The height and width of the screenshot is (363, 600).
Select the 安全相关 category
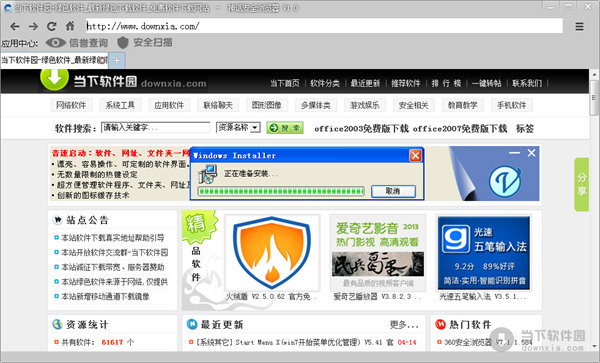click(x=414, y=105)
